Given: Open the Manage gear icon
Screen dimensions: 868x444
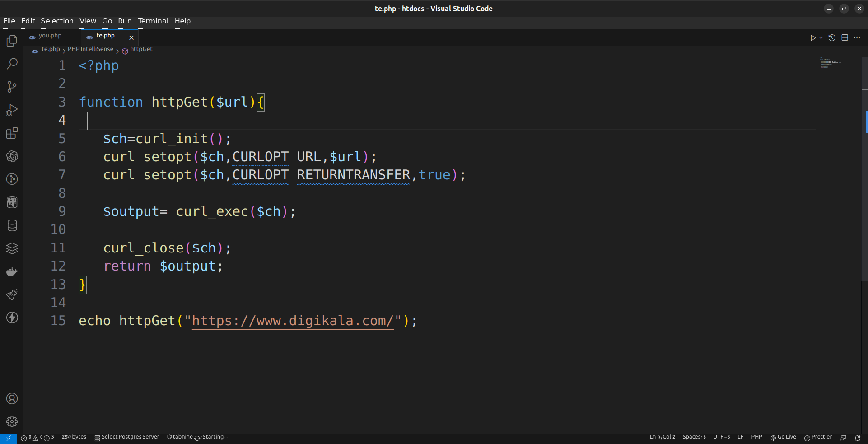Looking at the screenshot, I should tap(12, 421).
